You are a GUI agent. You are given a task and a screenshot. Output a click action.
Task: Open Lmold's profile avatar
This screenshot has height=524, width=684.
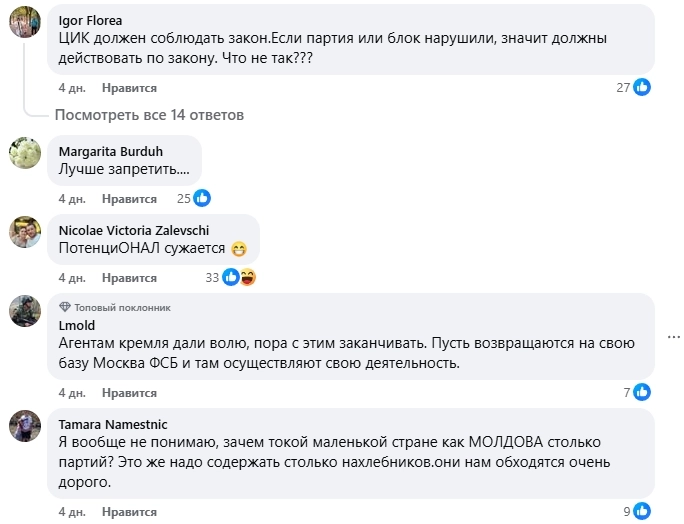(x=25, y=310)
